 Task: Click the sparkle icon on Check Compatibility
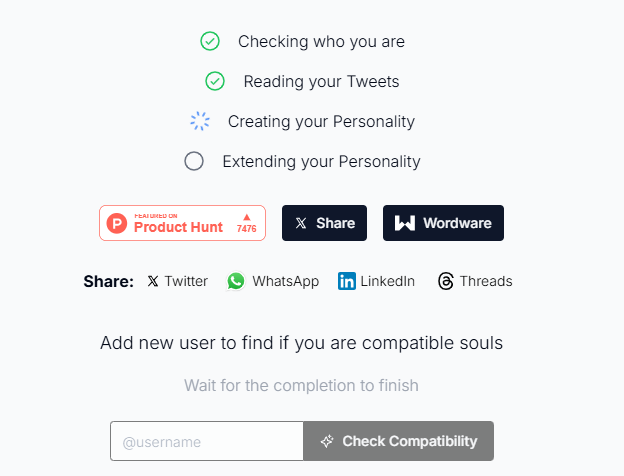pos(327,441)
